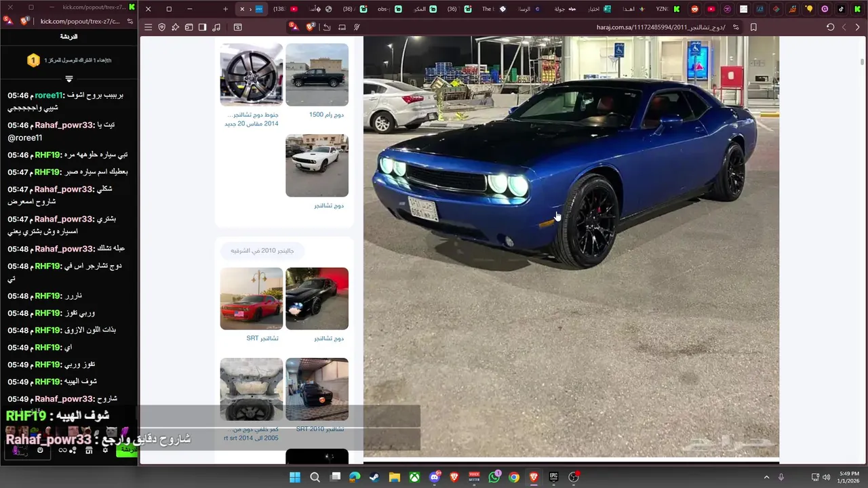Open WhatsApp from the taskbar
The width and height of the screenshot is (868, 488).
coord(494,477)
